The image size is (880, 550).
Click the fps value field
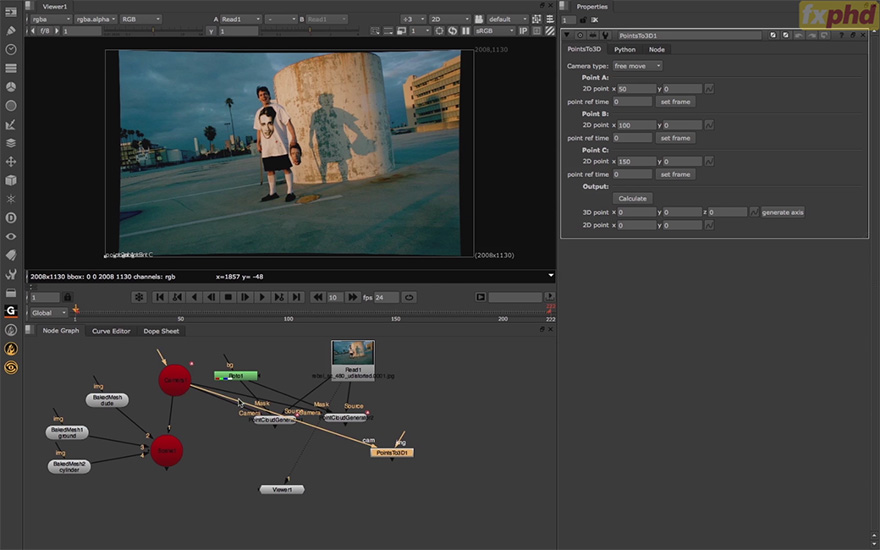pos(386,297)
